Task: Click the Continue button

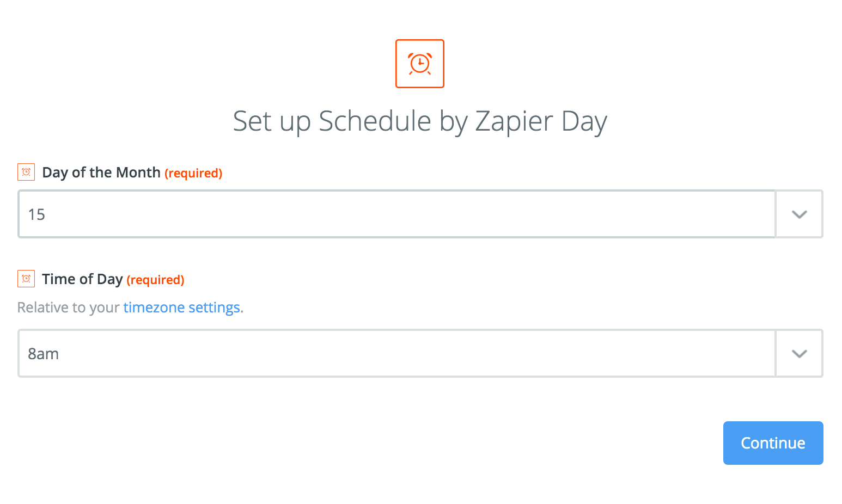Action: [x=773, y=443]
